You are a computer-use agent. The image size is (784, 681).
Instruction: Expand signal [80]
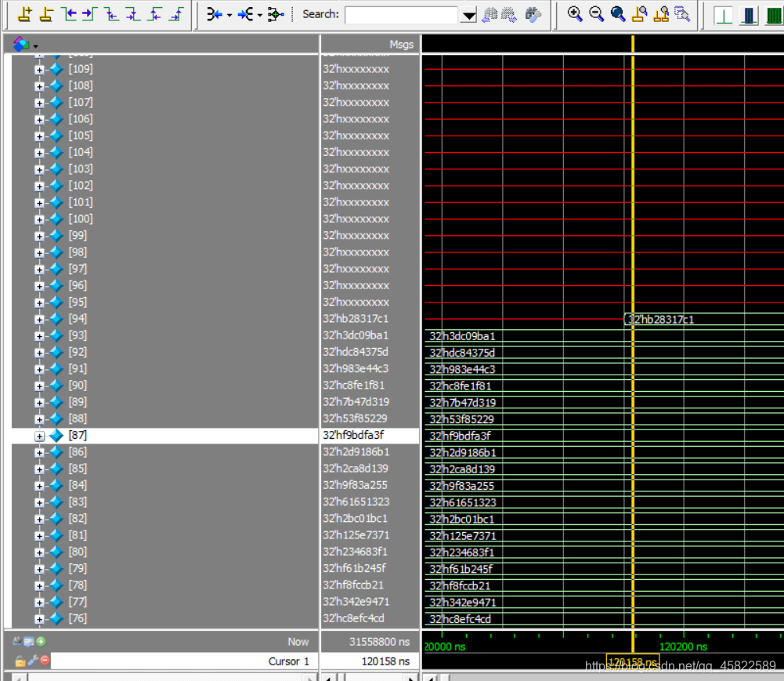pyautogui.click(x=39, y=552)
